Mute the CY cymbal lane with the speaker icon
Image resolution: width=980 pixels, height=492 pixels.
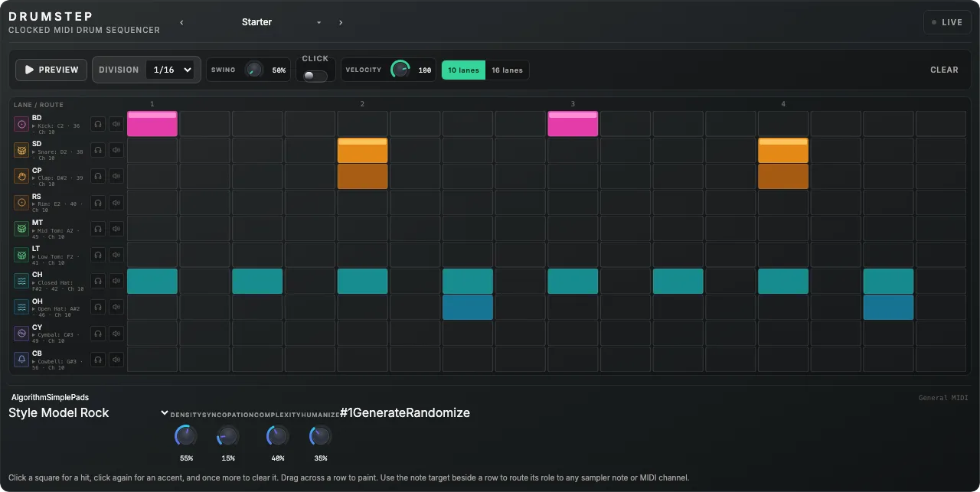116,333
